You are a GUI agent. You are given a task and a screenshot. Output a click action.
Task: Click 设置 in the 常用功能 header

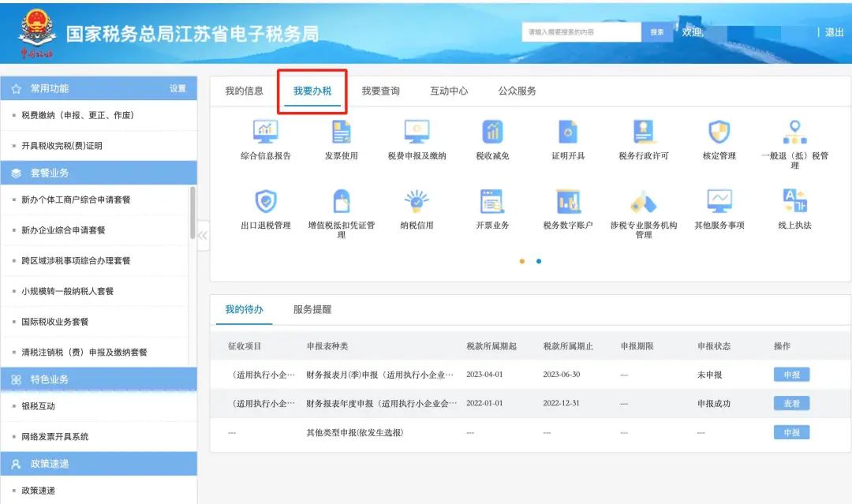click(x=177, y=88)
